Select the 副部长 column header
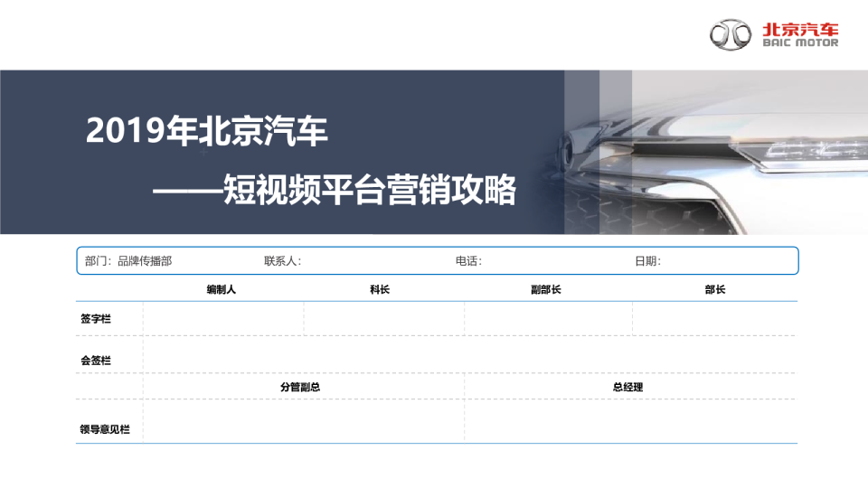This screenshot has height=488, width=868. pyautogui.click(x=546, y=290)
